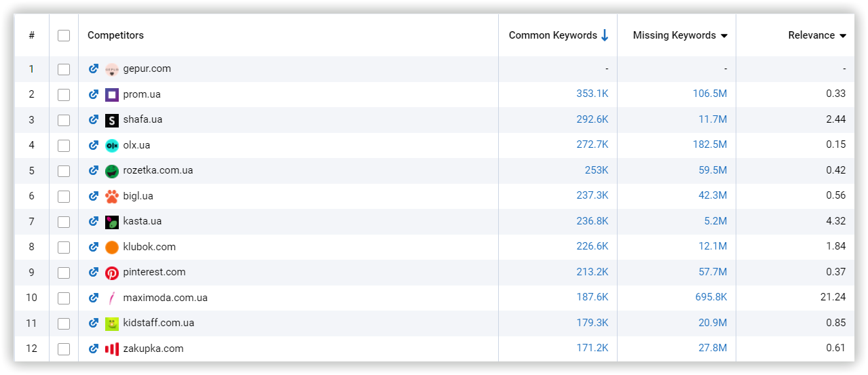The image size is (868, 375).
Task: Open external link icon for maximoda.com.ua
Action: point(94,298)
